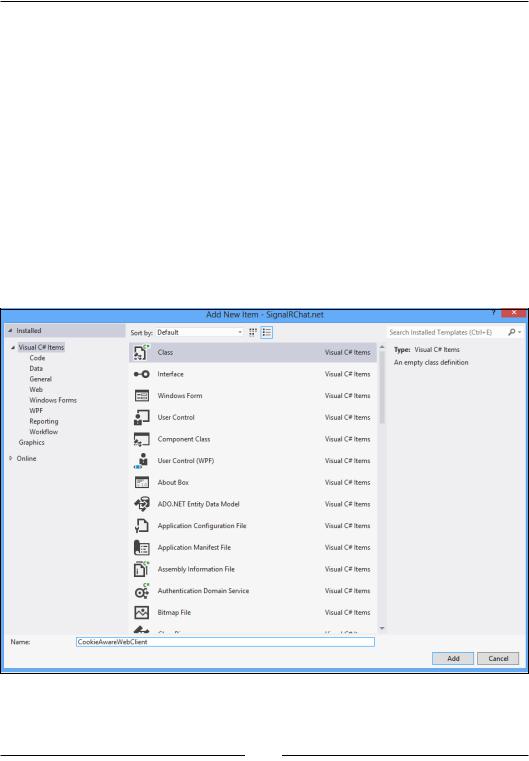Select the Reporting category
This screenshot has width=529, height=761.
(x=44, y=421)
